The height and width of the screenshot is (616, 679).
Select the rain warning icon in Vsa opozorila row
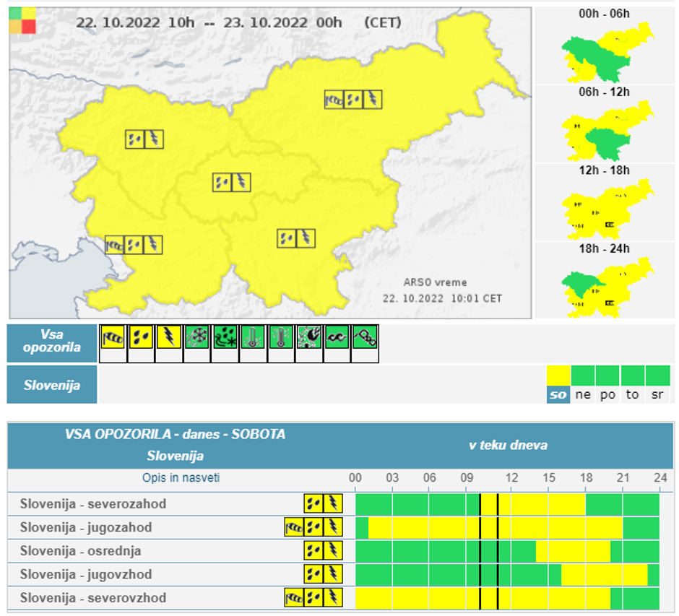(x=141, y=337)
